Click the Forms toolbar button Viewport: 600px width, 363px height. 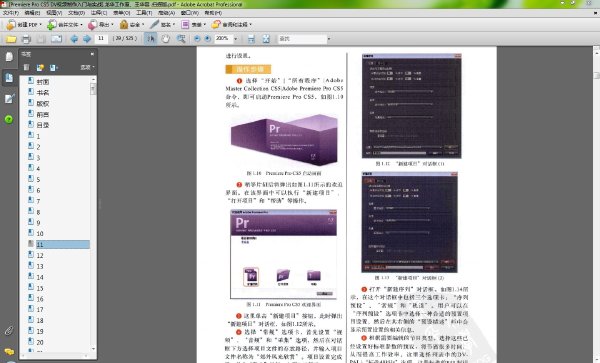pos(193,24)
